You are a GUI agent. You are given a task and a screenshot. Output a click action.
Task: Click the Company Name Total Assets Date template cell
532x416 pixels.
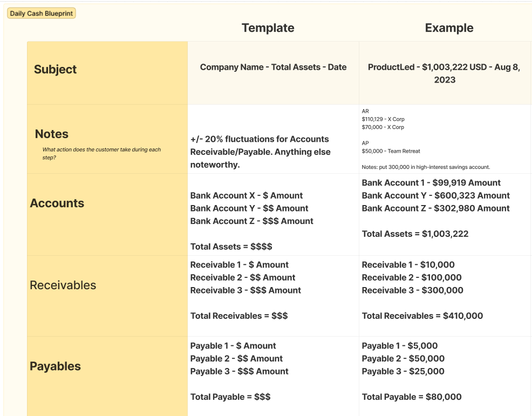click(x=272, y=67)
